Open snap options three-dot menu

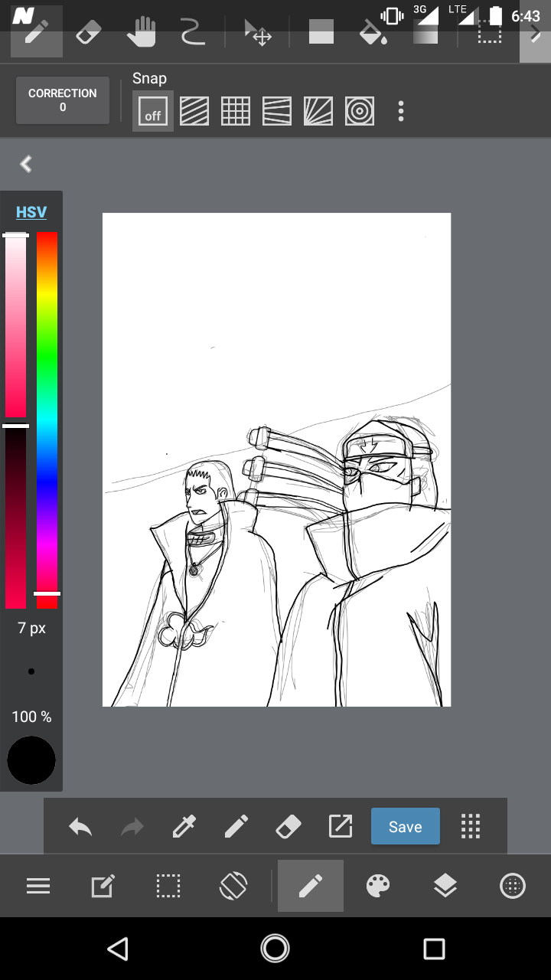coord(400,112)
